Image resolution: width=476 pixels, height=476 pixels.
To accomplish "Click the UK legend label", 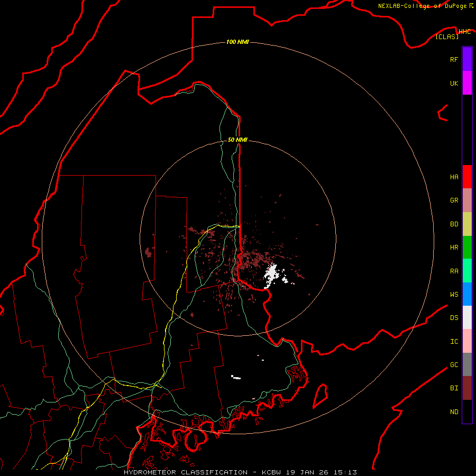I will pyautogui.click(x=454, y=83).
